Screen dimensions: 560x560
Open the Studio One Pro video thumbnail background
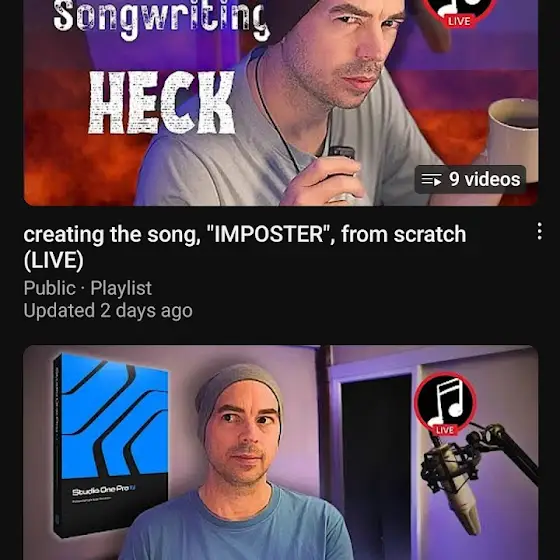(281, 452)
